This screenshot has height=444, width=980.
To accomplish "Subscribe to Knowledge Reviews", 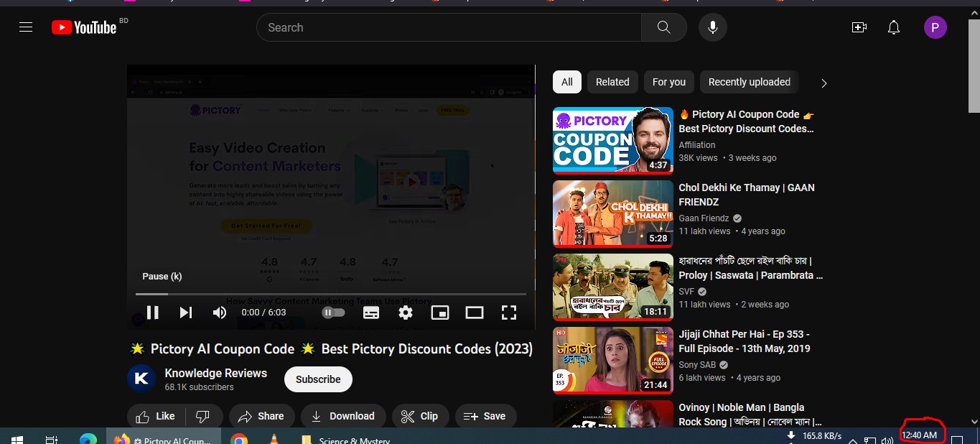I will (318, 379).
